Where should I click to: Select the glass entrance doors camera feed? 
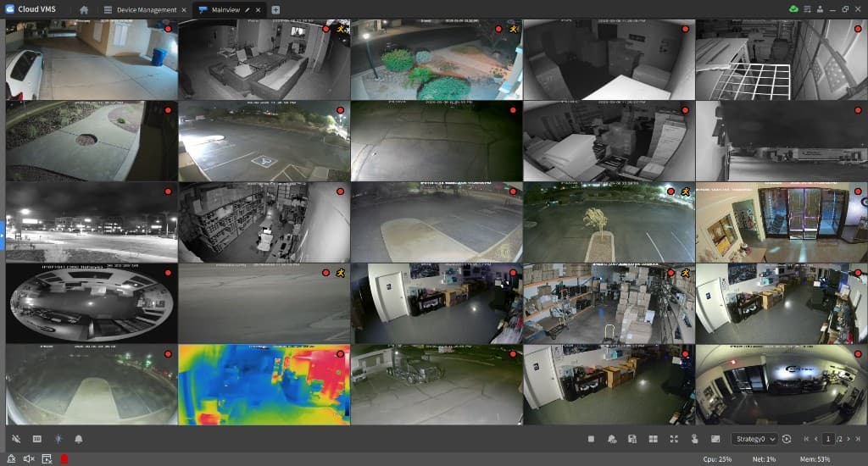781,222
